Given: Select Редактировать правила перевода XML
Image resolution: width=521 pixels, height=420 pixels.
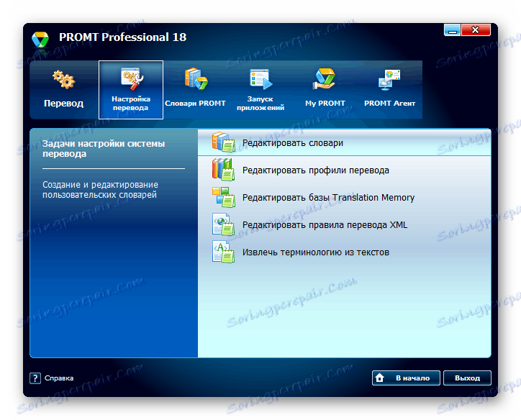Looking at the screenshot, I should point(344,225).
